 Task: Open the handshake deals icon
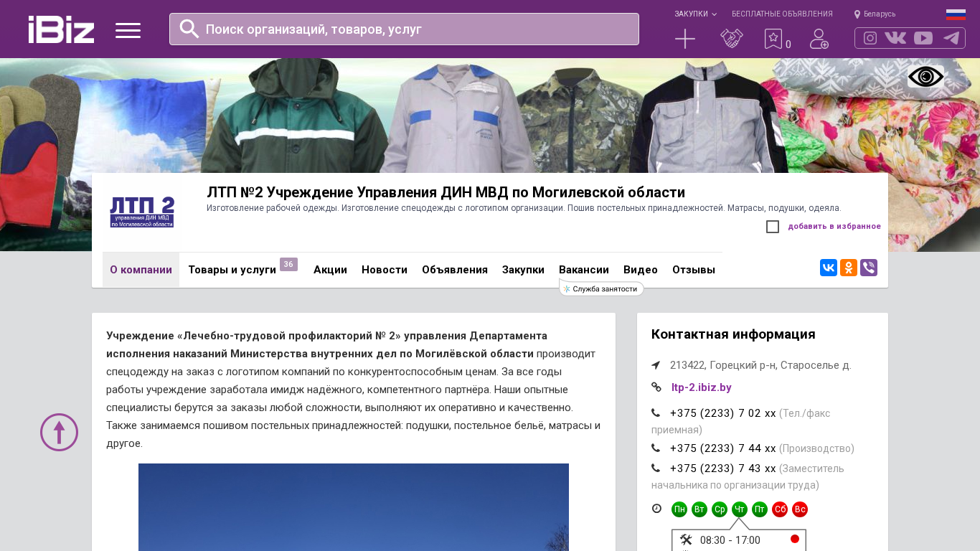(x=732, y=39)
